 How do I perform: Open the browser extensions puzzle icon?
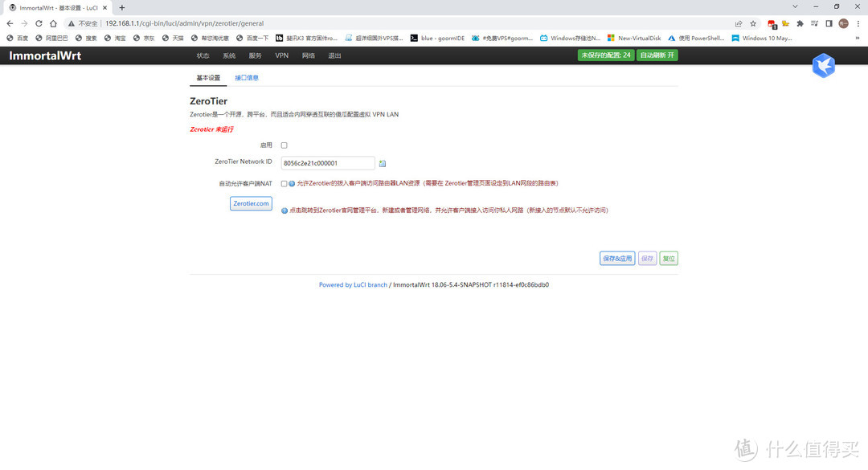click(x=800, y=23)
